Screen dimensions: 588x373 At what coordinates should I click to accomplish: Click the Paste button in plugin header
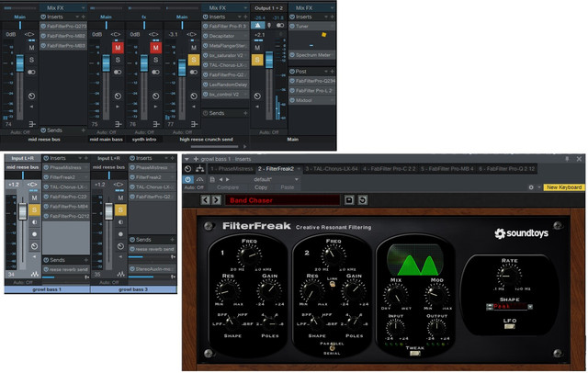click(x=288, y=187)
